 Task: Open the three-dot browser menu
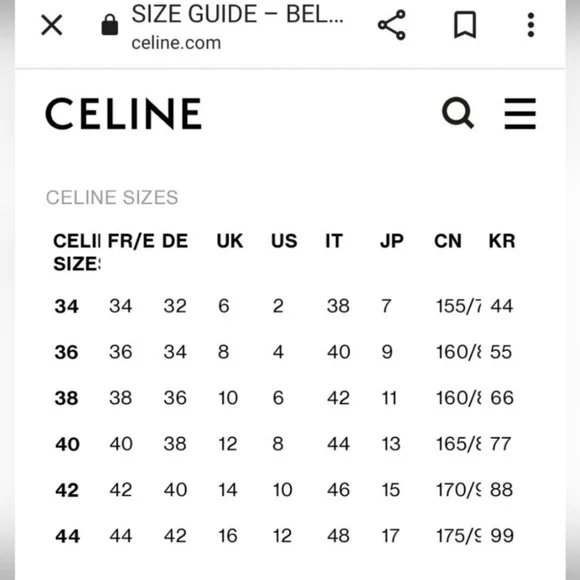pyautogui.click(x=531, y=25)
